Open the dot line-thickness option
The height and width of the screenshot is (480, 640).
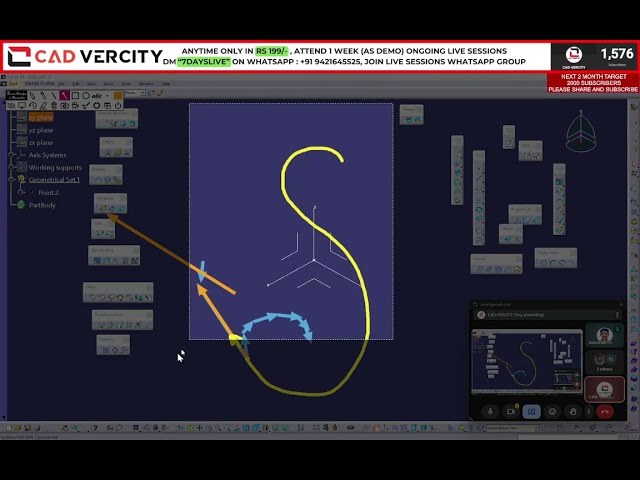click(107, 96)
